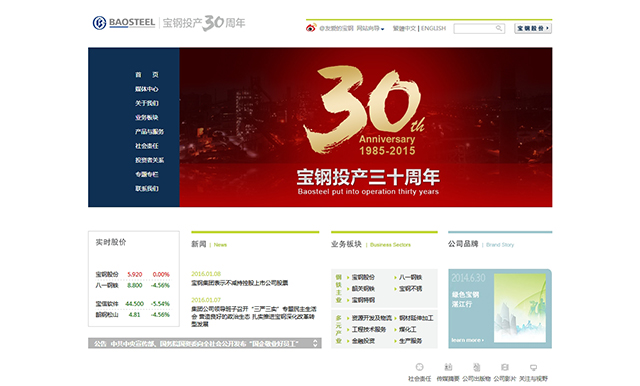The width and height of the screenshot is (640, 386).
Task: Open 韶关钢铁 in business sectors
Action: pyautogui.click(x=363, y=288)
